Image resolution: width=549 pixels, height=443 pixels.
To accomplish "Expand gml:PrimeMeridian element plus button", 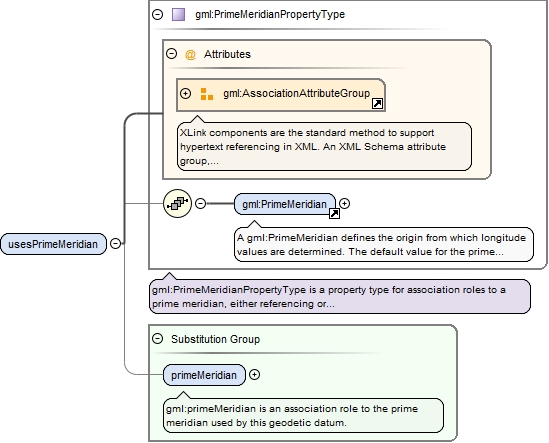I will 345,203.
